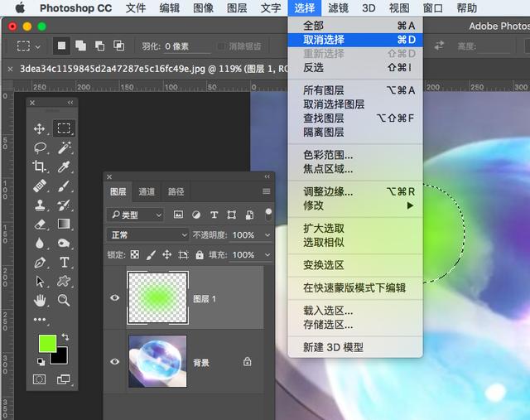The width and height of the screenshot is (530, 420).
Task: Choose New Selection mode in options bar
Action: point(61,46)
